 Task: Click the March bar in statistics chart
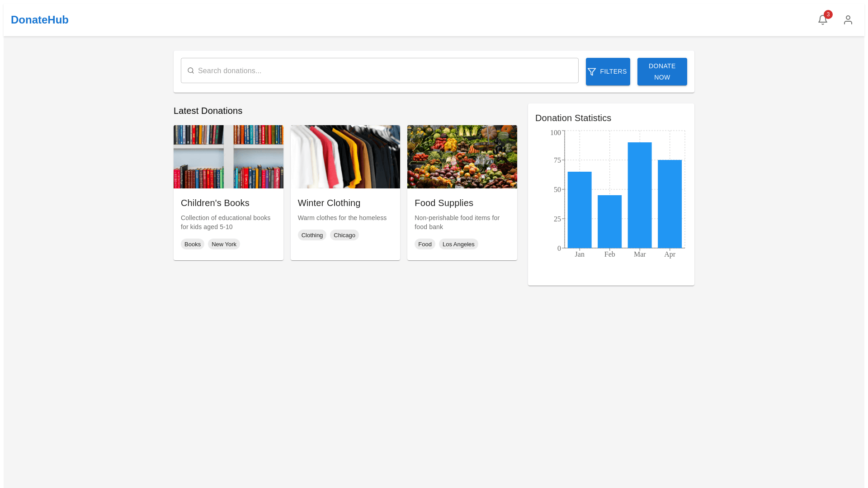click(639, 195)
